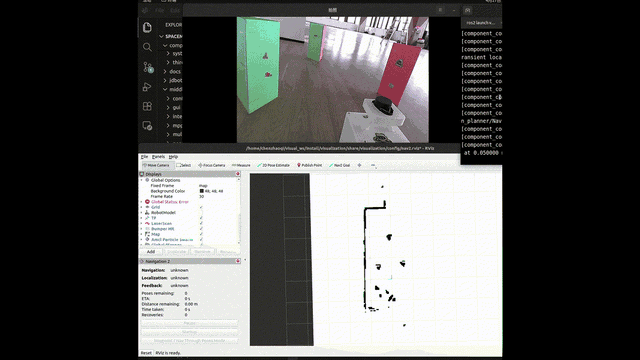Click the Add display button

click(x=151, y=252)
